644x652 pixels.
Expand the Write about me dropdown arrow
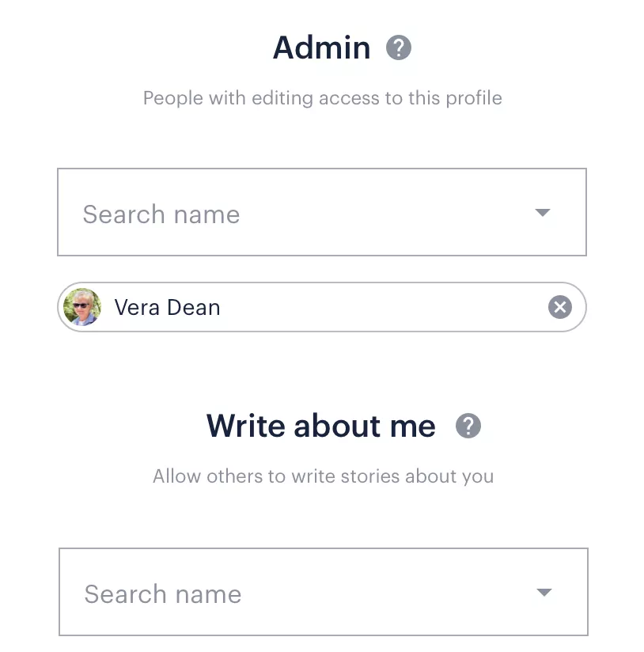click(544, 592)
